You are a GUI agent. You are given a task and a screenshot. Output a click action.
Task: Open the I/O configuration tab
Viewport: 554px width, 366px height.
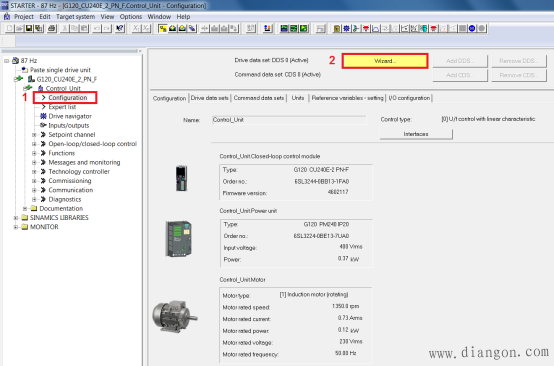click(409, 98)
